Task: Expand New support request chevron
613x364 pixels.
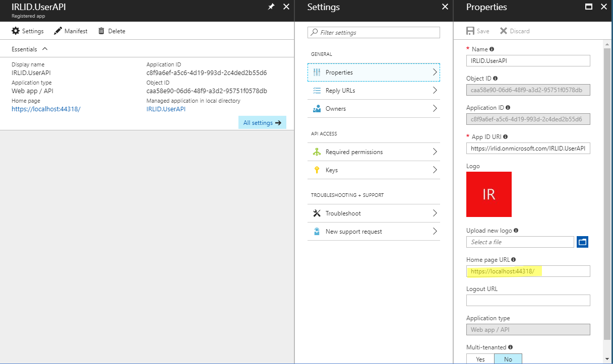Action: coord(435,232)
